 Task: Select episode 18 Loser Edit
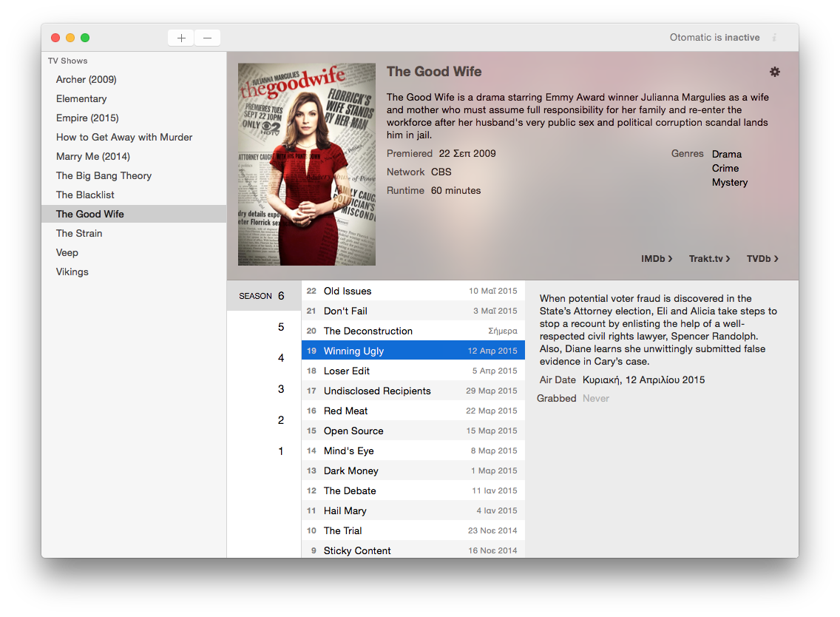413,371
